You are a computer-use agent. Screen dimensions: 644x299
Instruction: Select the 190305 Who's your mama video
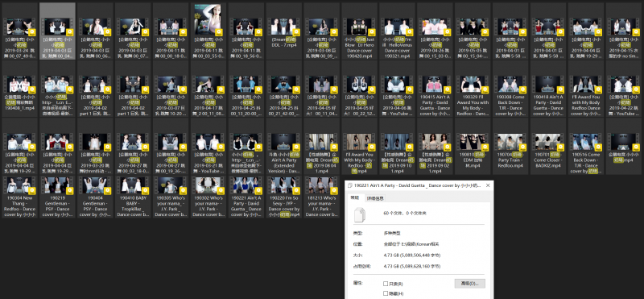(x=171, y=197)
